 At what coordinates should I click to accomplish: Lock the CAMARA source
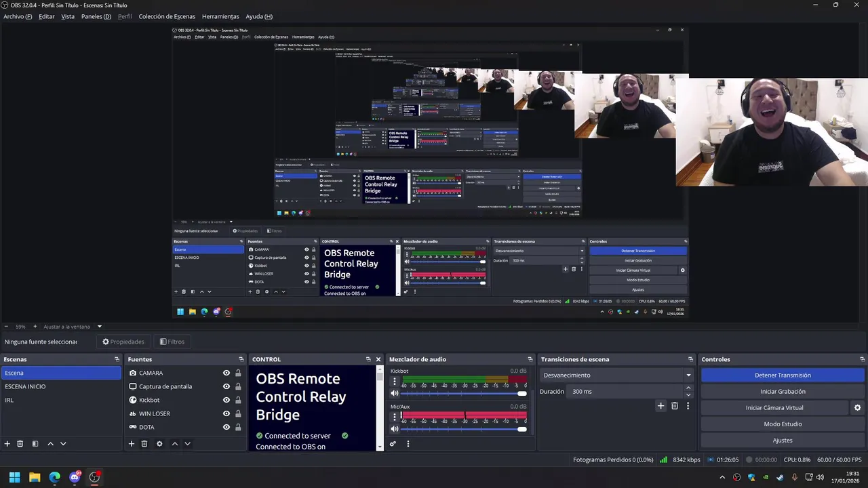tap(238, 373)
